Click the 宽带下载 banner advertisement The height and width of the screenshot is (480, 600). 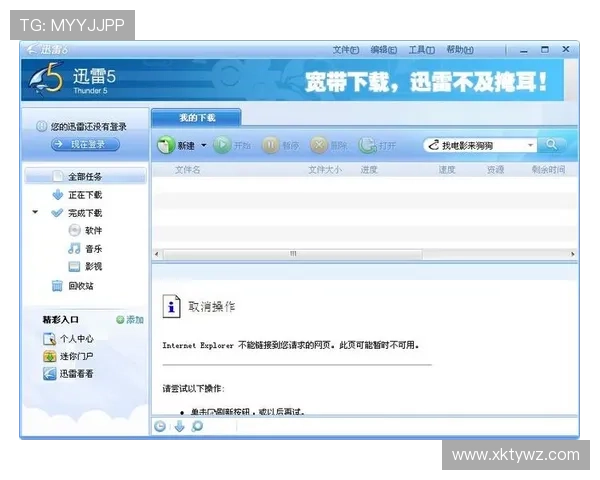[x=426, y=82]
